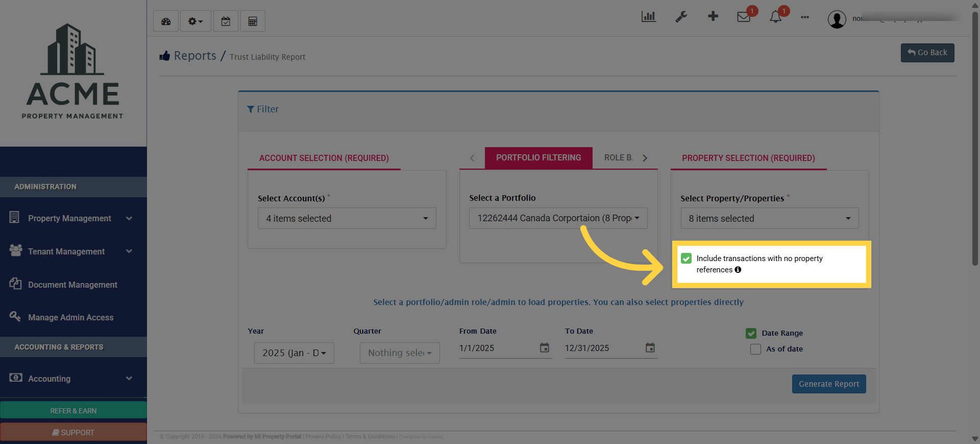Click the Generate Report button
Viewport: 980px width, 444px height.
coord(829,384)
